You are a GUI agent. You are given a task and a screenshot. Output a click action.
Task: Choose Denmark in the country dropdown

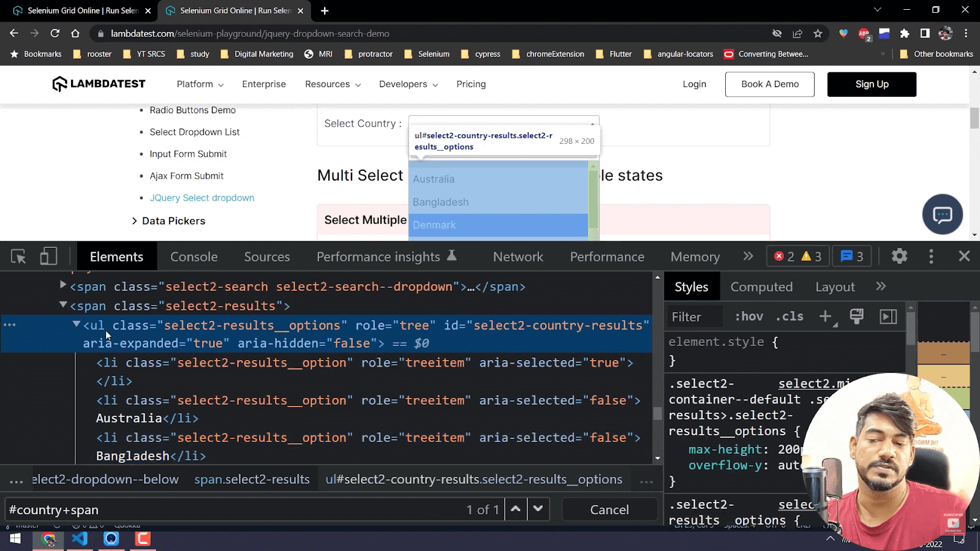click(x=498, y=225)
